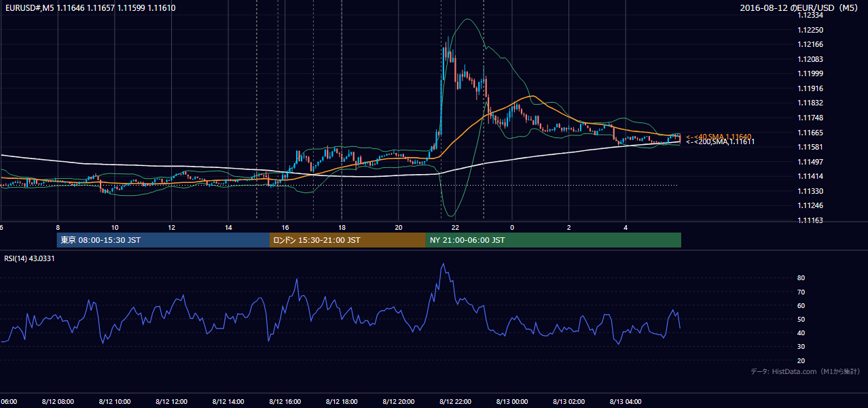Click the 1.12250 price axis label
The width and height of the screenshot is (868, 408).
click(x=812, y=30)
